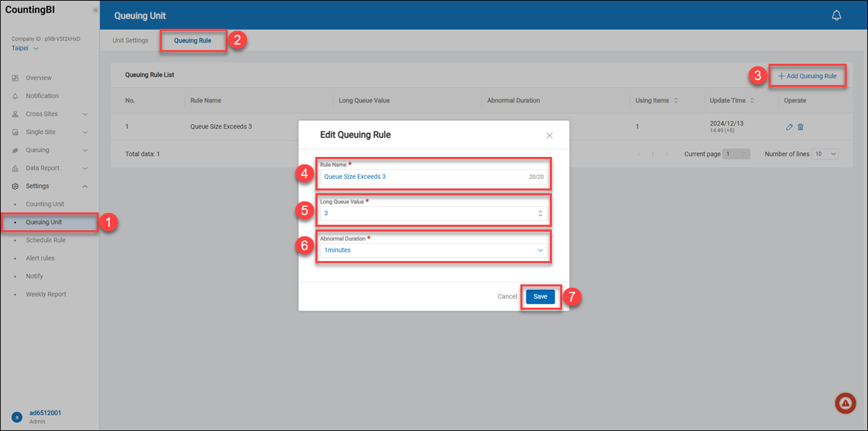The width and height of the screenshot is (868, 431).
Task: Open the Number of lines dropdown
Action: (x=824, y=154)
